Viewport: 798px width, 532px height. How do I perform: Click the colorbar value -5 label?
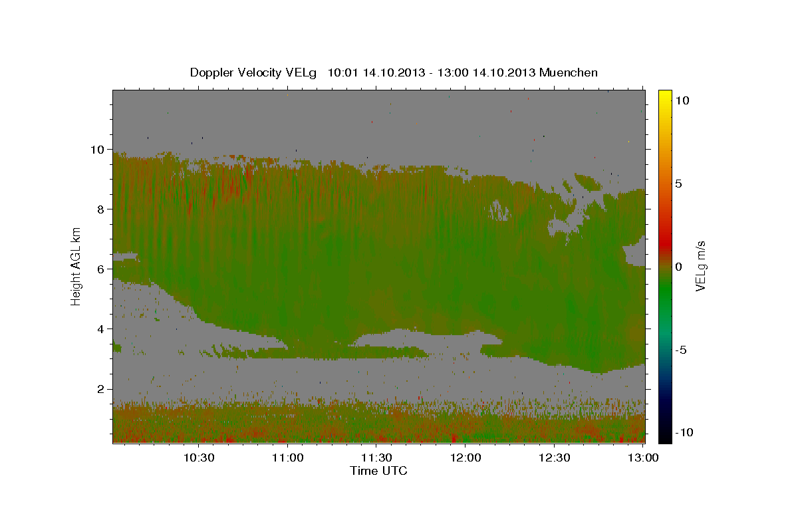coord(682,349)
